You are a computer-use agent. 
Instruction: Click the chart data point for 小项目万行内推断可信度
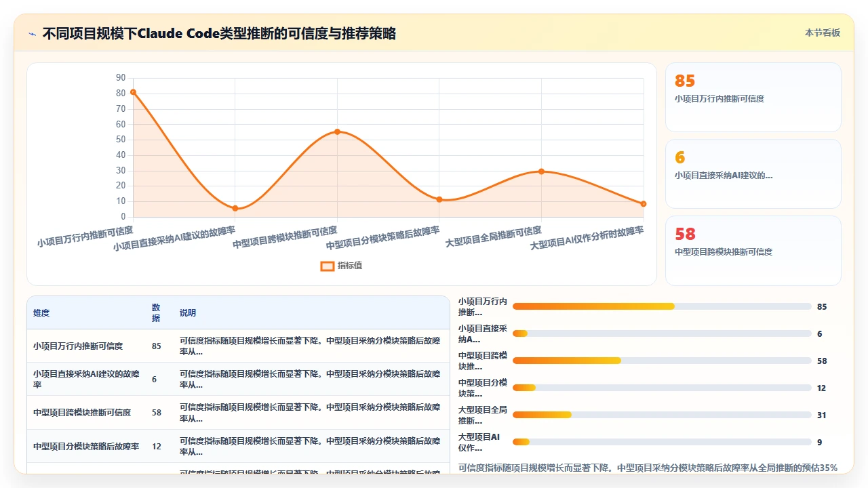coord(133,92)
